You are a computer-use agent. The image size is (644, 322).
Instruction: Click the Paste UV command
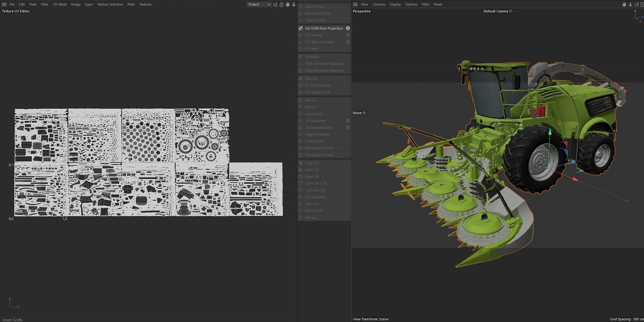pyautogui.click(x=324, y=170)
